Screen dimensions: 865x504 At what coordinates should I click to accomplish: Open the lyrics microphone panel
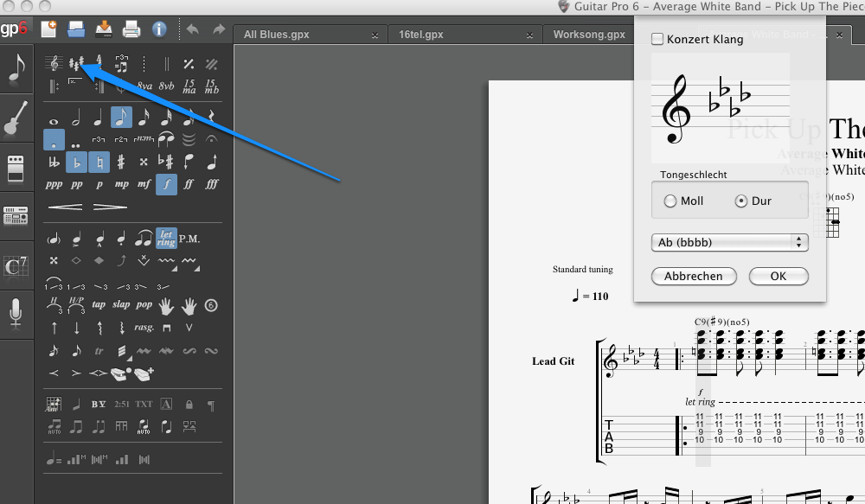pos(16,315)
